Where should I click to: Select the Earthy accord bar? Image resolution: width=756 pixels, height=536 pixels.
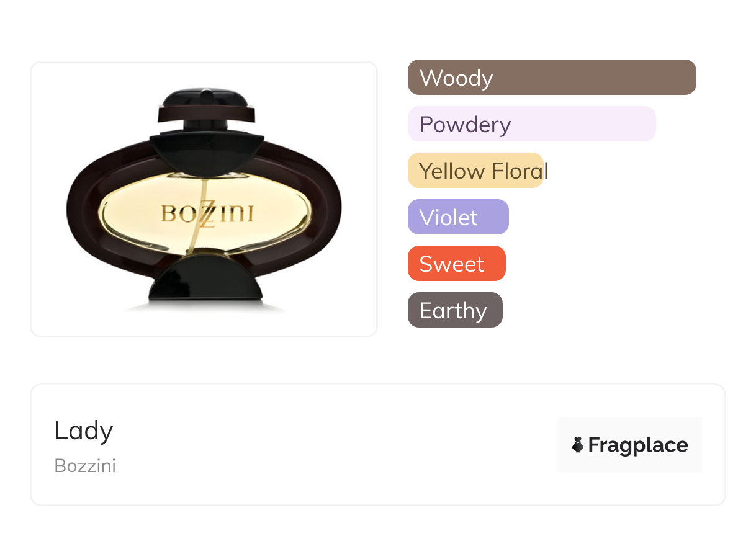point(455,310)
